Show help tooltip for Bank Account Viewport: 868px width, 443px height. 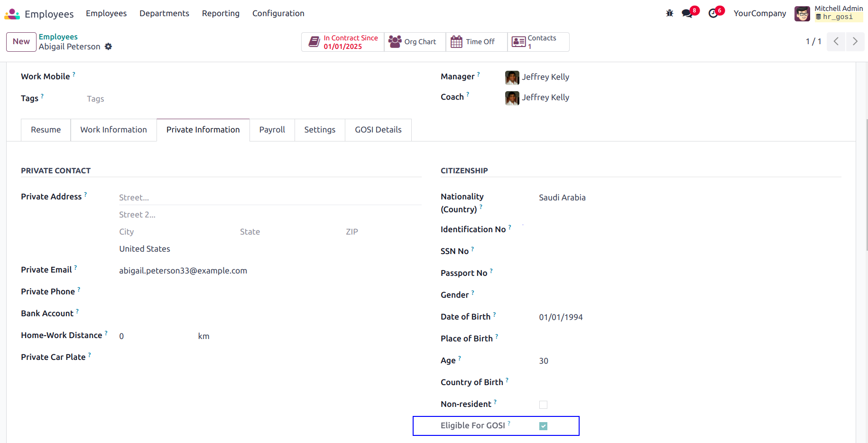coord(77,311)
